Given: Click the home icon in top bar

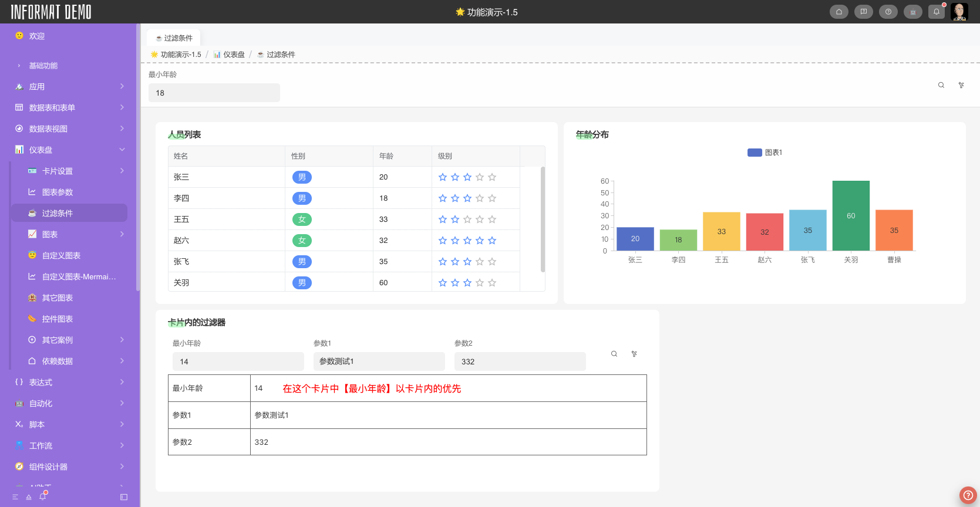Looking at the screenshot, I should tap(838, 12).
